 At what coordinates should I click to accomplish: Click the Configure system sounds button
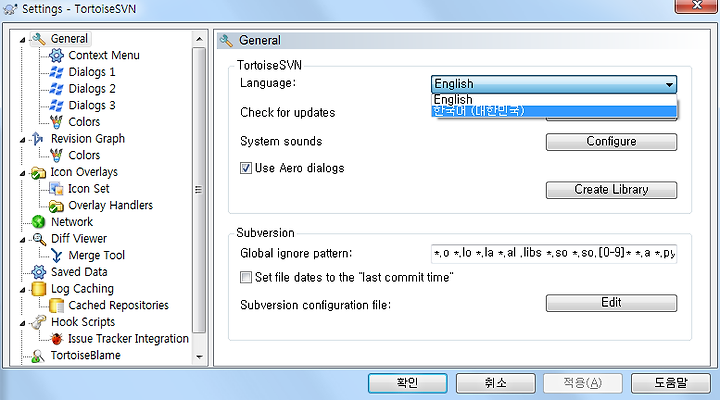coord(611,142)
